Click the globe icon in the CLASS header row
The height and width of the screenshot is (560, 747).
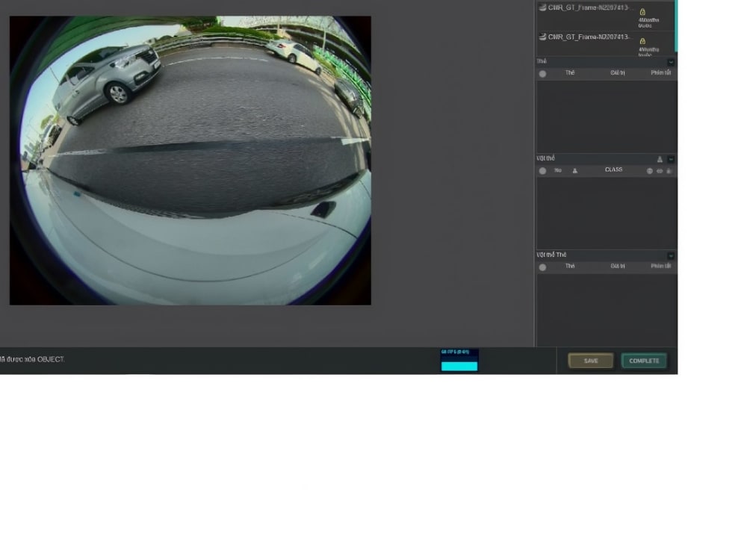tap(649, 170)
